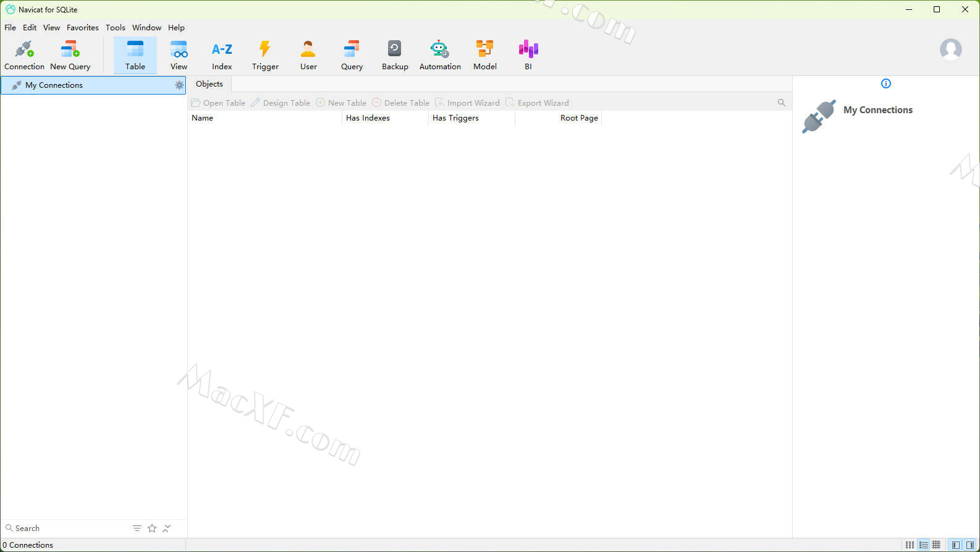
Task: Select the Index A-Z toolbar icon
Action: (x=222, y=55)
